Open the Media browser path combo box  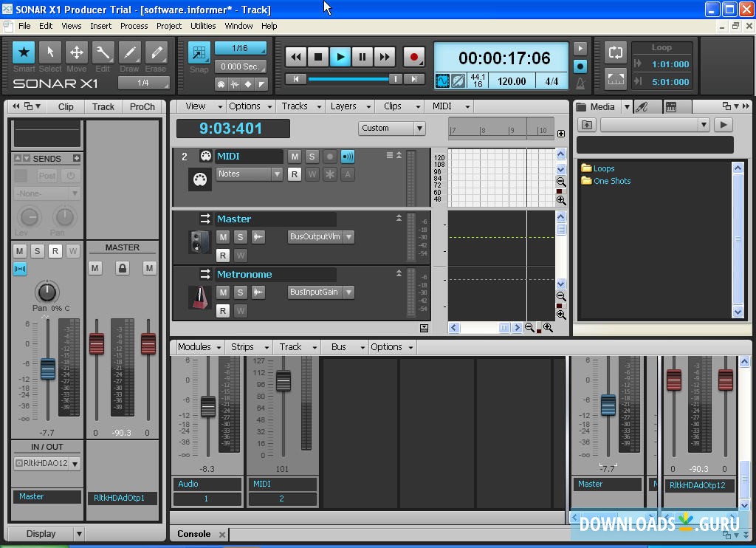(655, 126)
